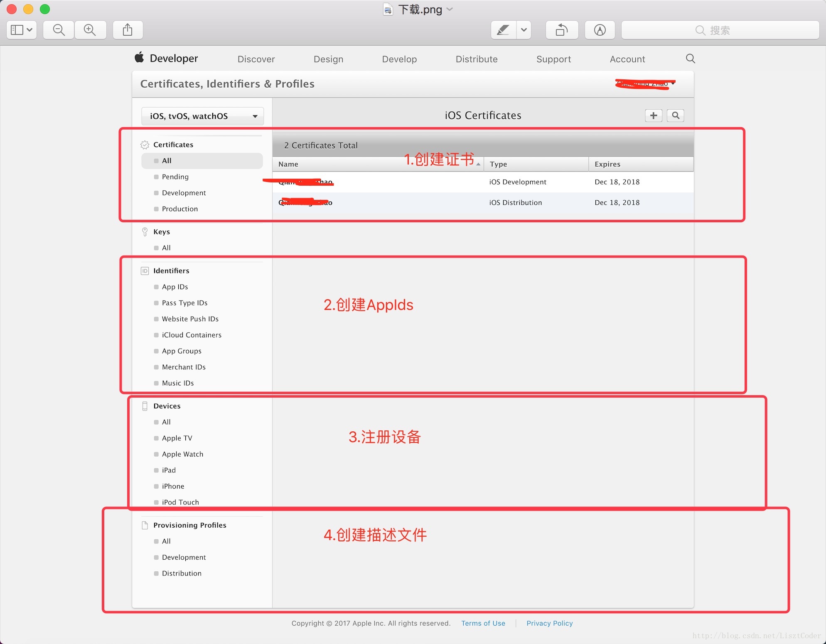Open the Distribute menu

point(477,59)
